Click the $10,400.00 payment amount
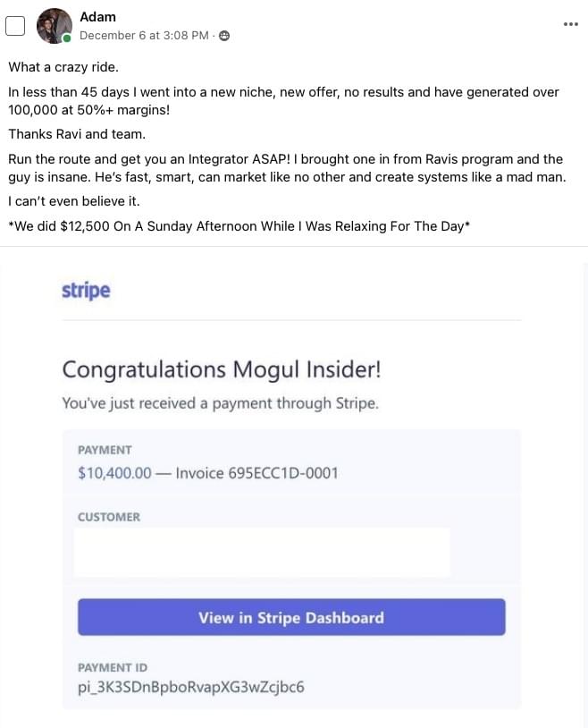 pyautogui.click(x=114, y=473)
